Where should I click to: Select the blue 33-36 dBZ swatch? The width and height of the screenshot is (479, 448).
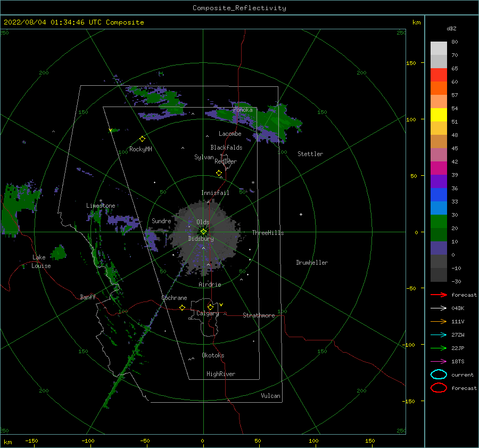pyautogui.click(x=439, y=194)
